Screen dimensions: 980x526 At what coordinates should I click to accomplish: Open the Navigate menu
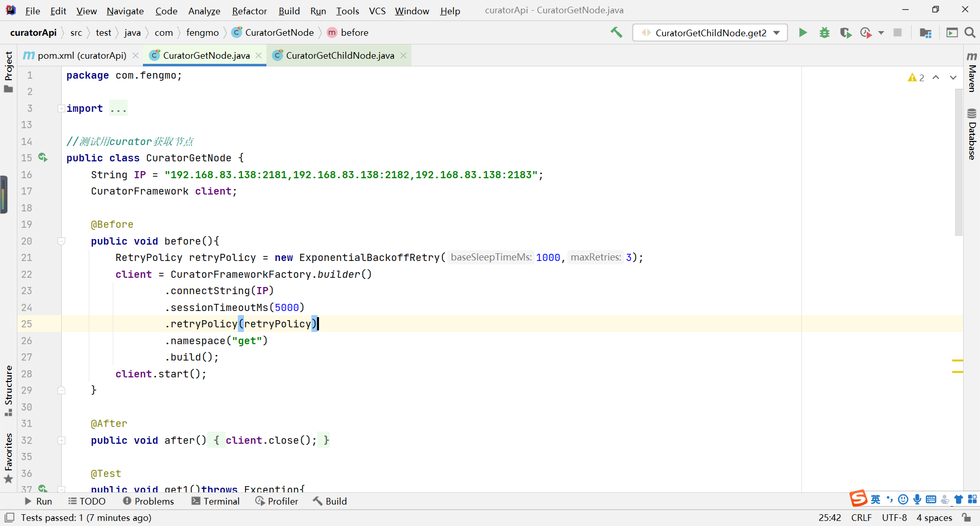(x=125, y=11)
